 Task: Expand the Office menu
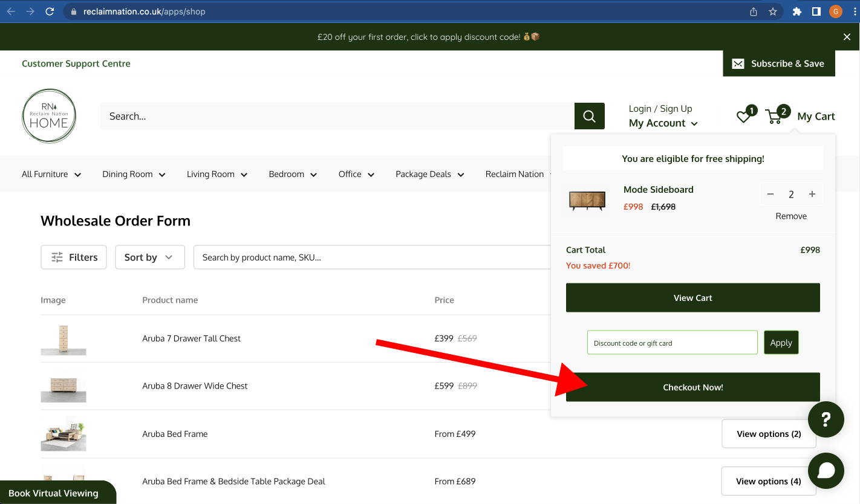[x=356, y=174]
